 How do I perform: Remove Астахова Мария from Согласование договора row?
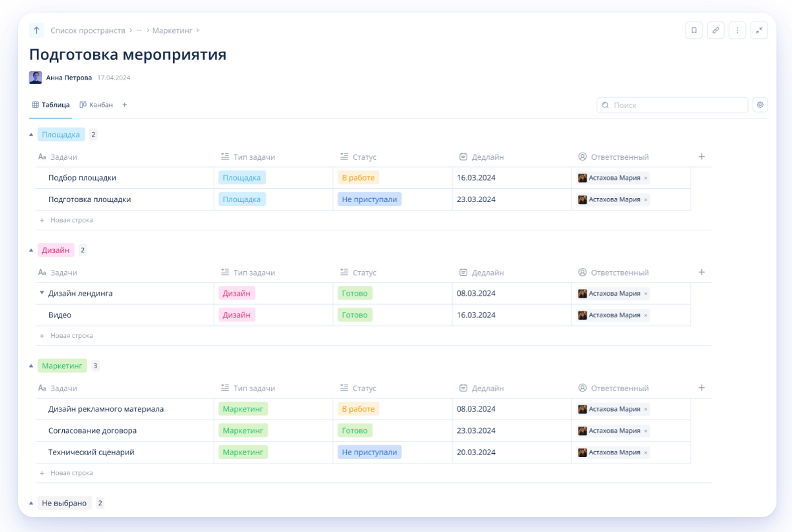click(x=646, y=431)
